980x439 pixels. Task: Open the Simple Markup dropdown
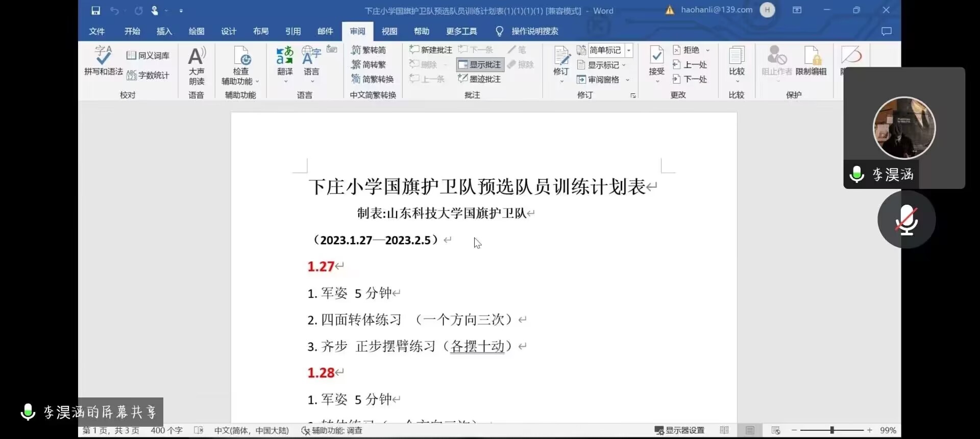click(629, 50)
